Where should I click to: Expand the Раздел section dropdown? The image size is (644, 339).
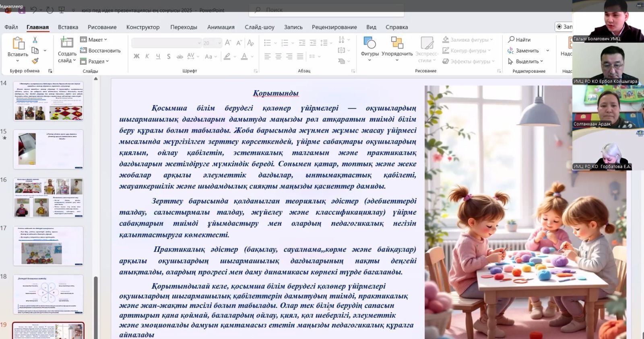click(95, 61)
